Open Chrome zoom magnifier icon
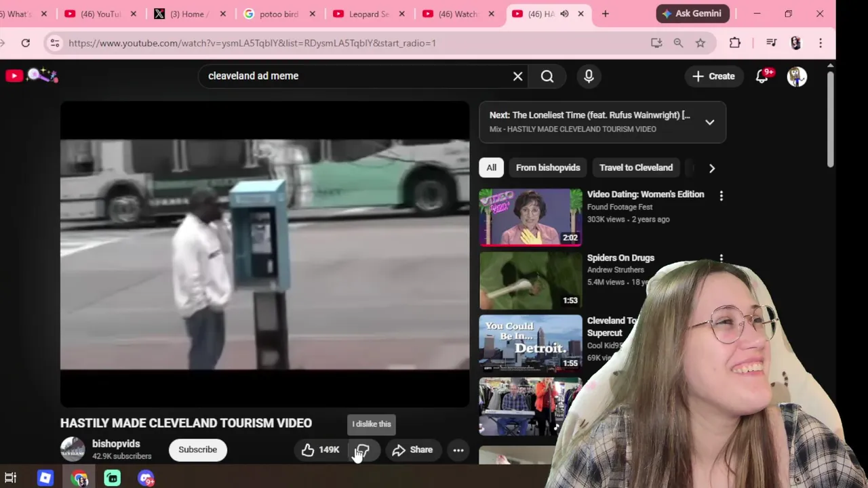The image size is (868, 488). click(678, 43)
